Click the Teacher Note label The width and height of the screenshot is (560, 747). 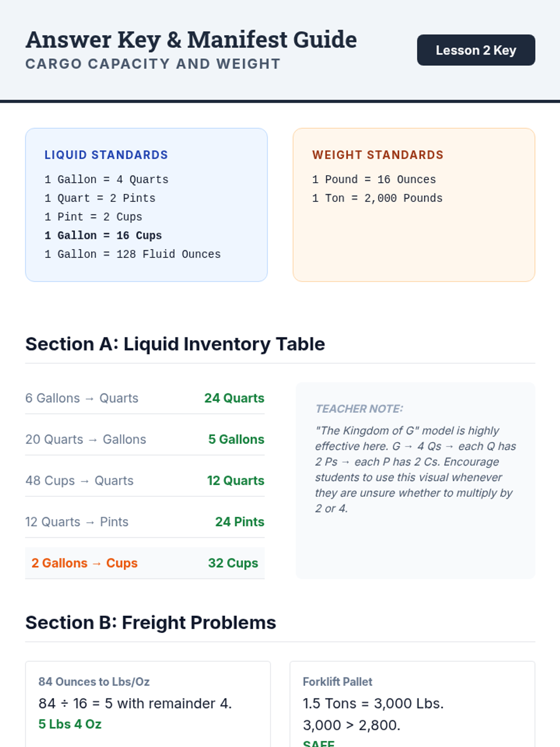[359, 409]
